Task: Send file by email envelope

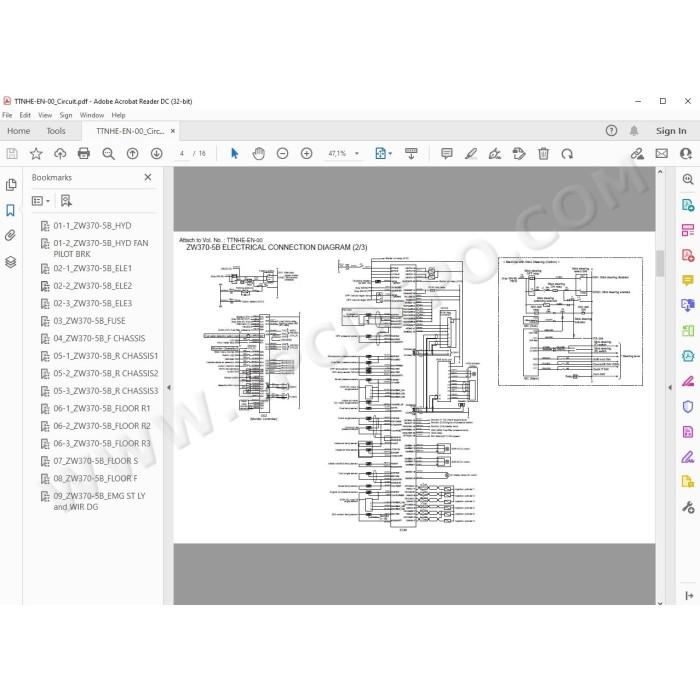Action: tap(662, 154)
